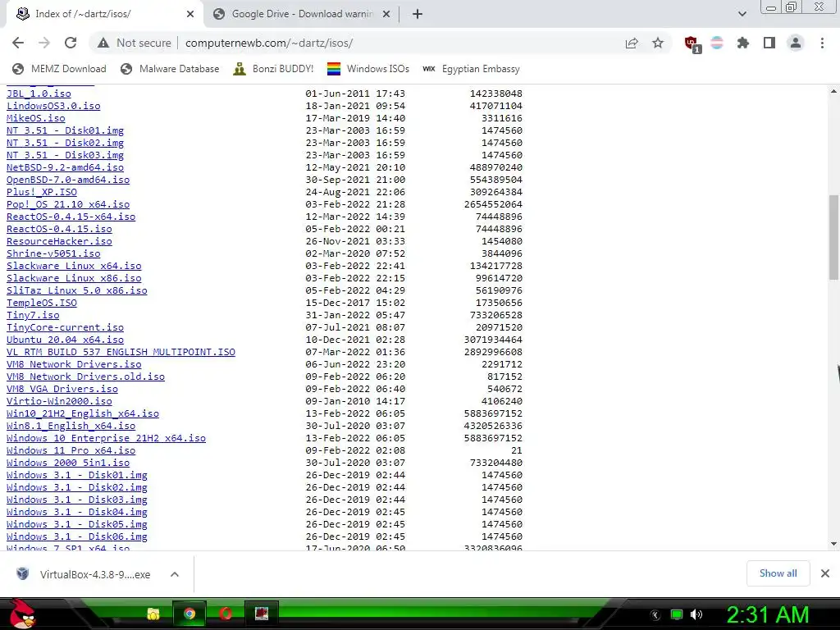The height and width of the screenshot is (630, 840).
Task: Open VL_RTM_BUILD_537_ENGLISH_MULTIPOINT.ISO link
Action: [121, 353]
